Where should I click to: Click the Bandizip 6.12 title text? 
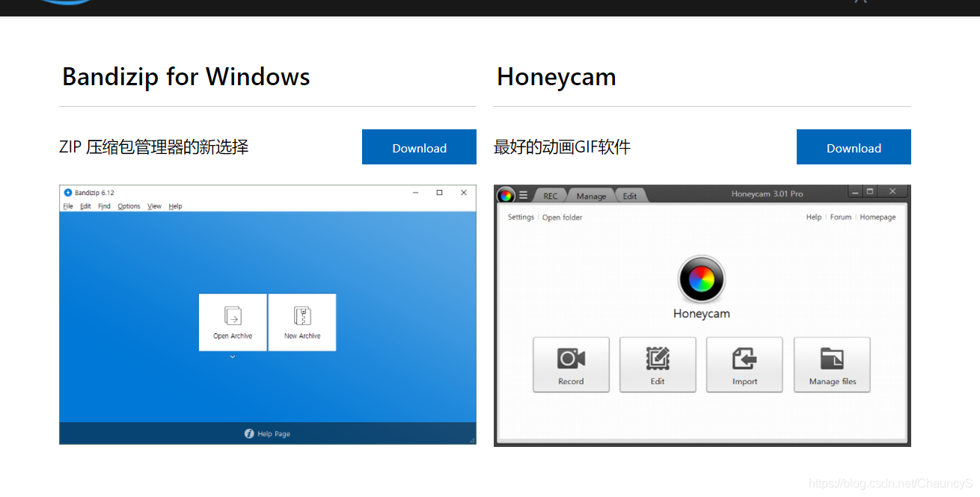coord(94,193)
